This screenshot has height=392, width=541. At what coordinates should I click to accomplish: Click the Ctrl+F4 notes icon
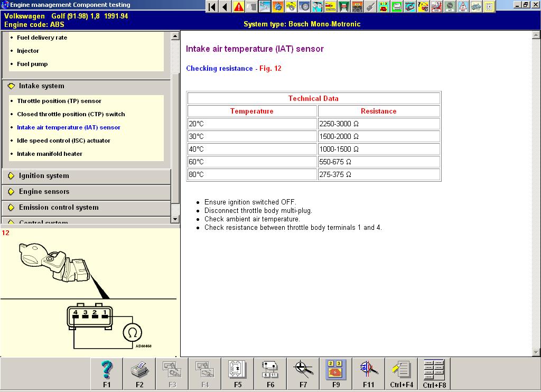[402, 374]
